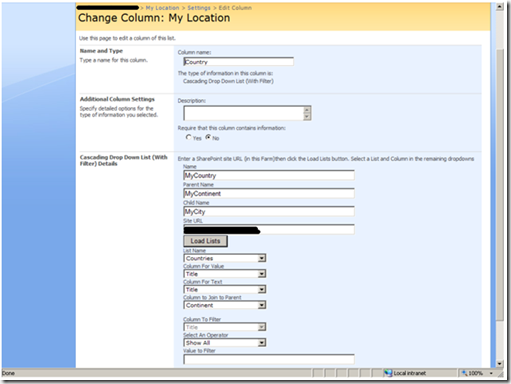The image size is (511, 384).
Task: Click the Value to Filter input field
Action: click(269, 359)
